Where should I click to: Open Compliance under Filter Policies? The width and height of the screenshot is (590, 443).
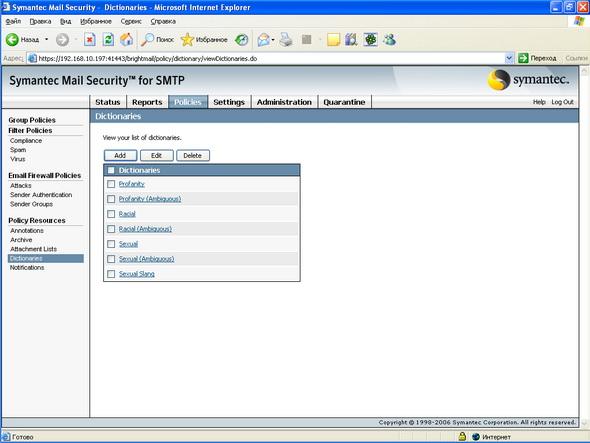[x=26, y=140]
